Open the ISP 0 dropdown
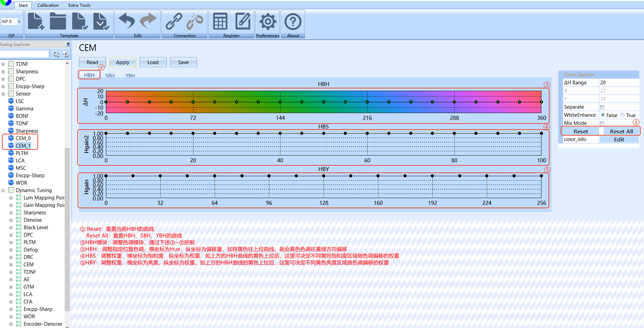The width and height of the screenshot is (644, 328). [x=19, y=22]
